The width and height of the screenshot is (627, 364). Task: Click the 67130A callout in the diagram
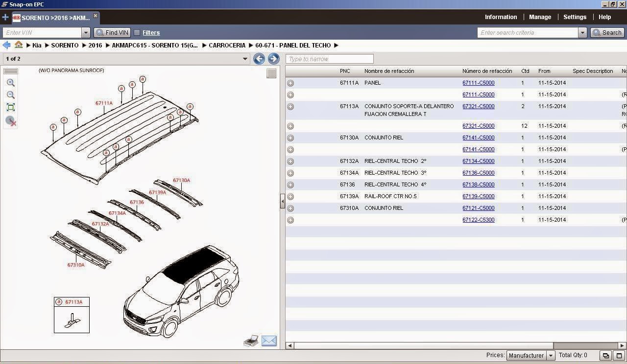pos(181,181)
